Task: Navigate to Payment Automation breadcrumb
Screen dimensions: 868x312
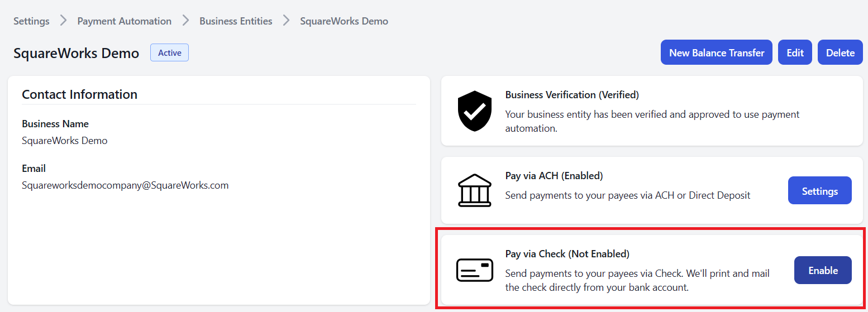Action: (124, 21)
